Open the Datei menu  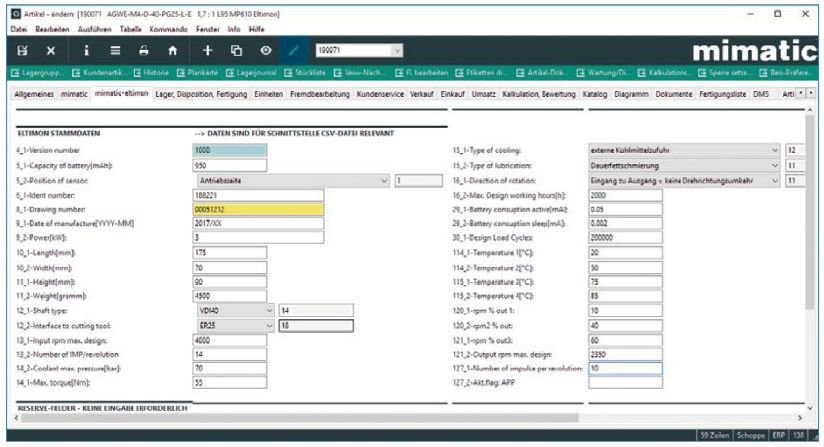point(18,29)
